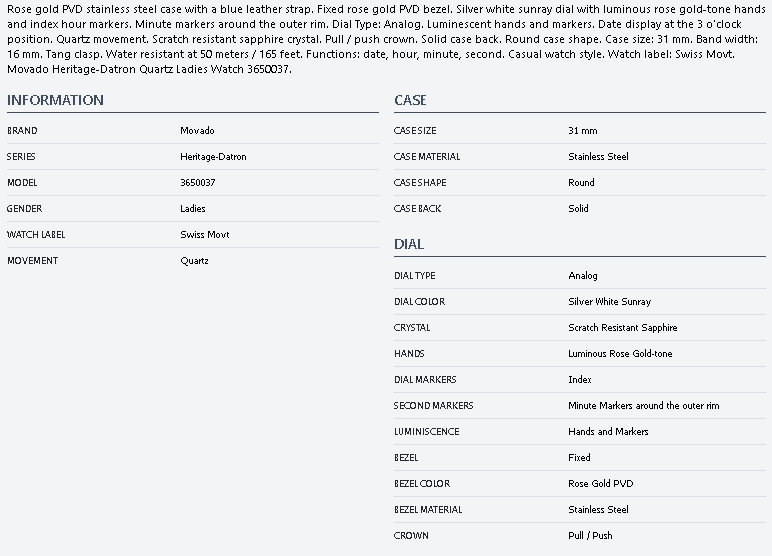
Task: Click the DIAL section heading
Action: point(409,244)
